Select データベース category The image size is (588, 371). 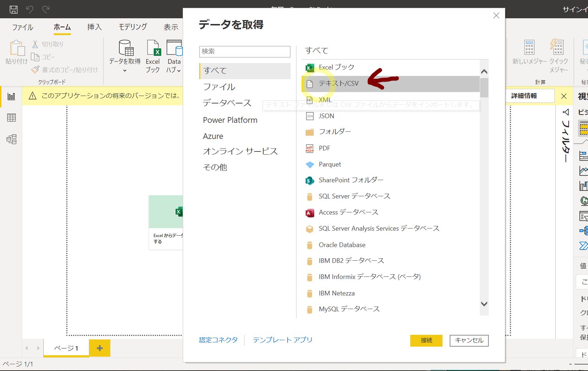click(227, 103)
